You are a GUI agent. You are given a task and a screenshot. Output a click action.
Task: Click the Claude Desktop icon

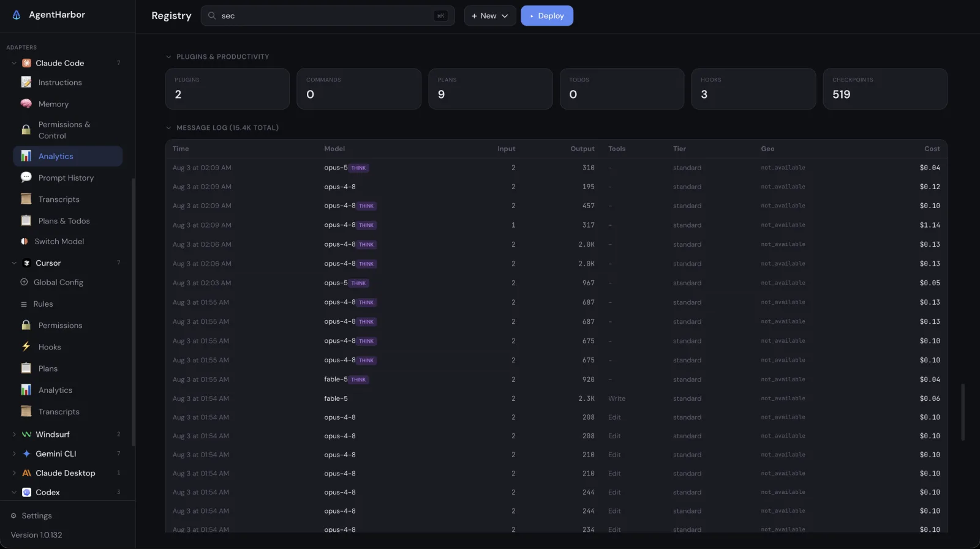(x=27, y=473)
